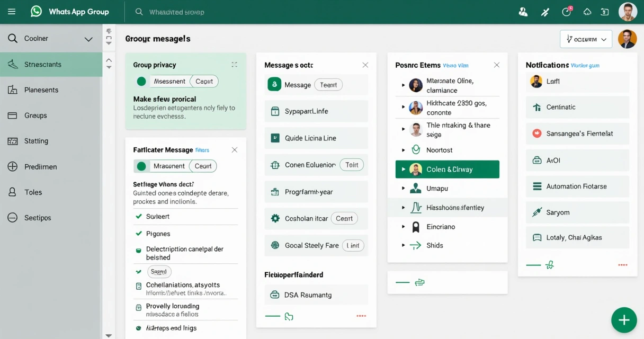Expand the Hlasshoons ifentley row arrow
Viewport: 644px width, 339px height.
(404, 208)
